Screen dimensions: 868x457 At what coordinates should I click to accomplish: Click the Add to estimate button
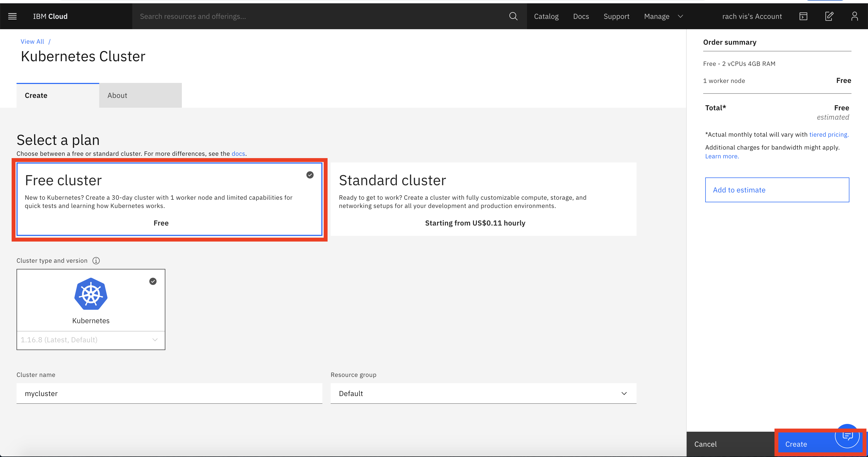(x=777, y=190)
